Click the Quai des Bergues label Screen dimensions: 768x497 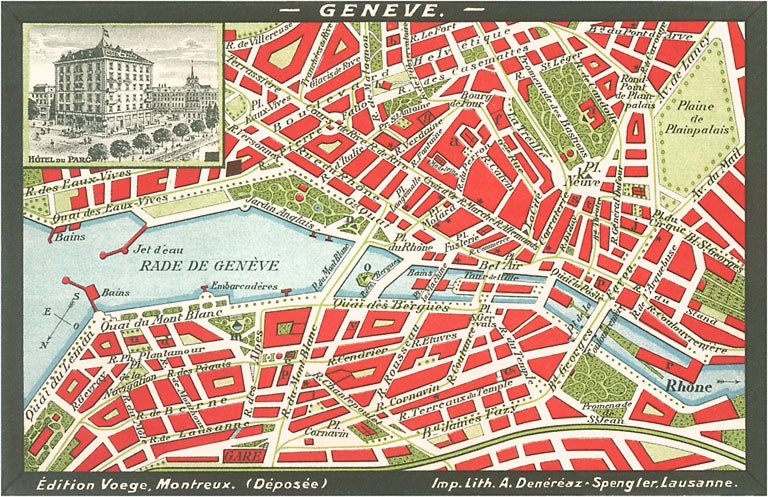(376, 304)
